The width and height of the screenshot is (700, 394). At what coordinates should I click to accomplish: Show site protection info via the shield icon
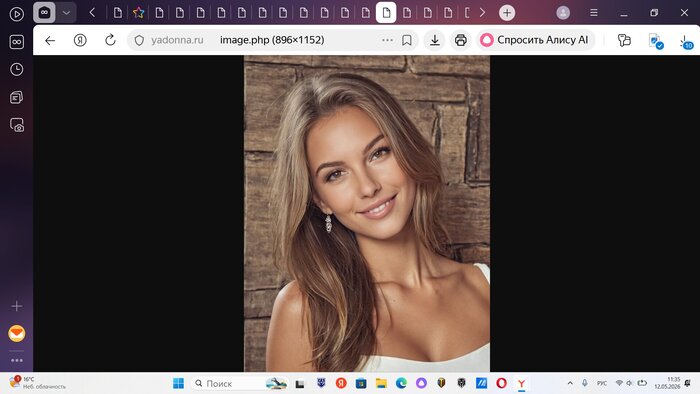(139, 40)
